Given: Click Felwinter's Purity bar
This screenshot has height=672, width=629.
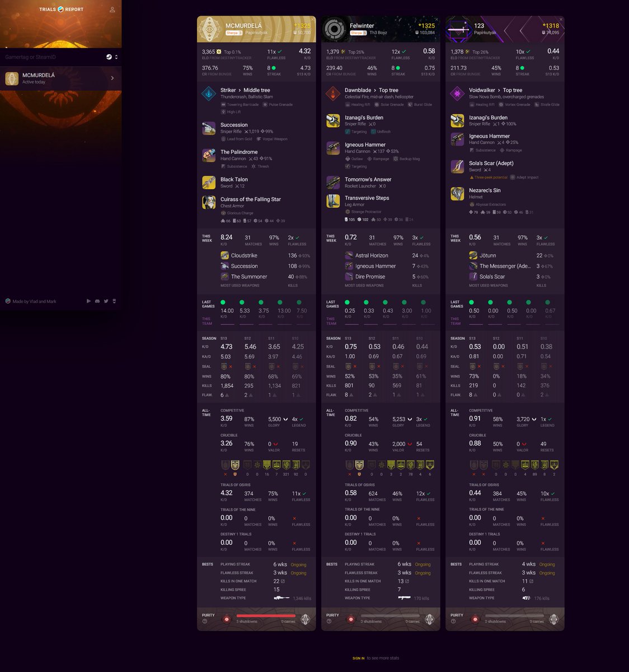Looking at the screenshot, I should point(390,615).
